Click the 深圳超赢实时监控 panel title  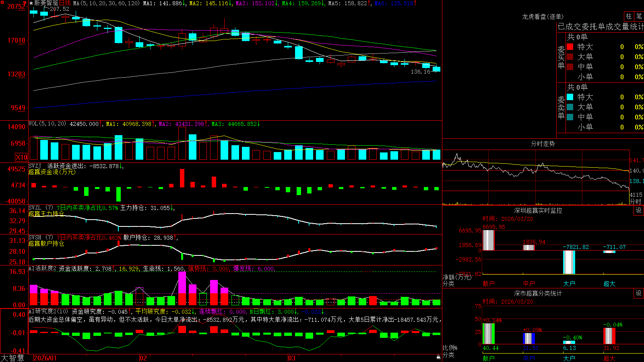pos(538,210)
